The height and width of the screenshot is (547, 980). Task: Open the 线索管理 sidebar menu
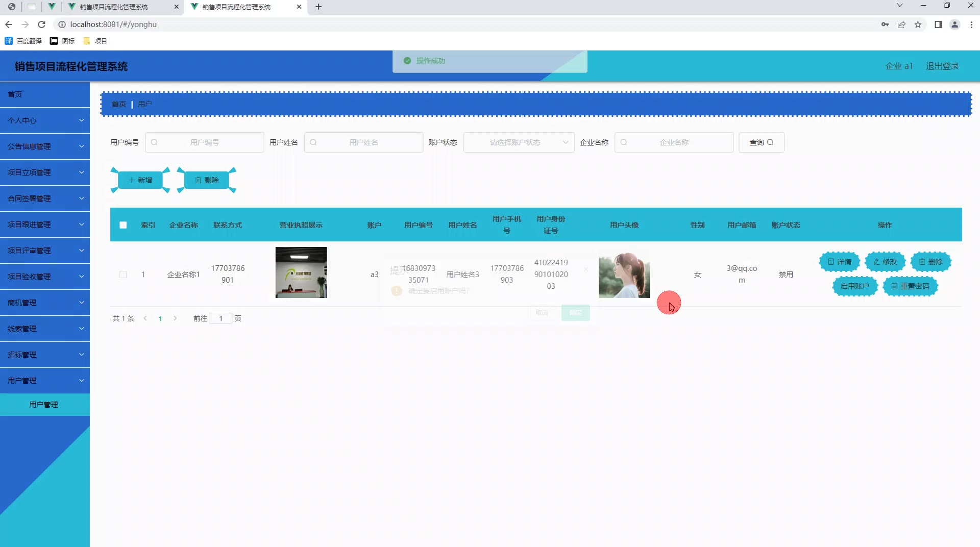[45, 329]
